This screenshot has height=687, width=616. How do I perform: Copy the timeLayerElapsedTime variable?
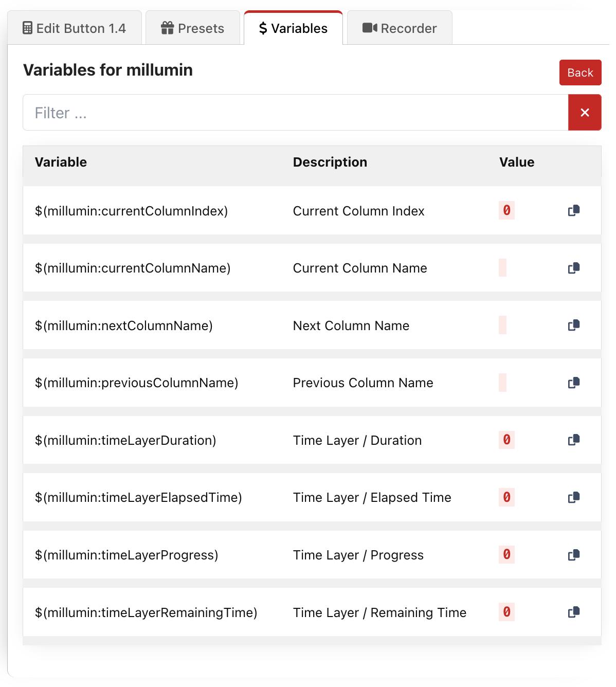point(574,497)
